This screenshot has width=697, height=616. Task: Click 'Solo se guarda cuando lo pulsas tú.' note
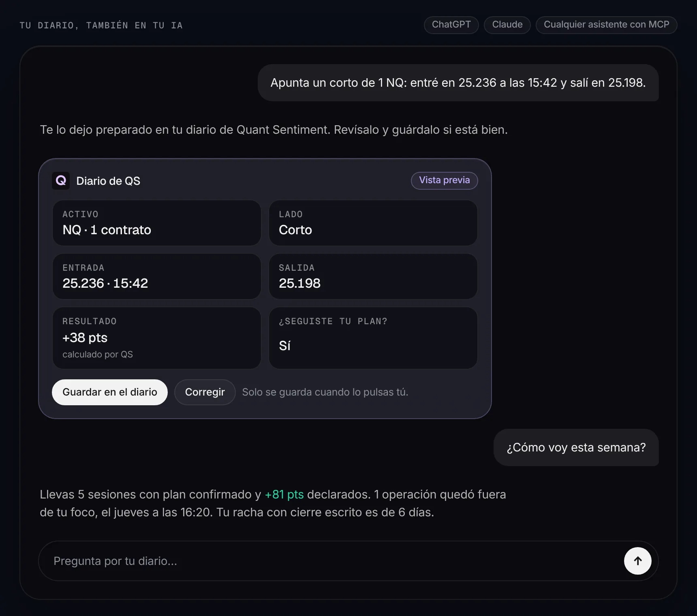coord(325,392)
